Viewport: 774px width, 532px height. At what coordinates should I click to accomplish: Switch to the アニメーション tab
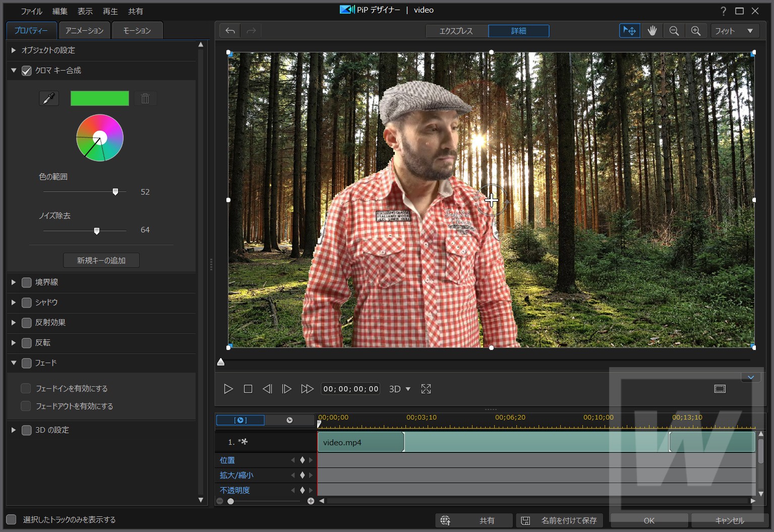(x=84, y=31)
